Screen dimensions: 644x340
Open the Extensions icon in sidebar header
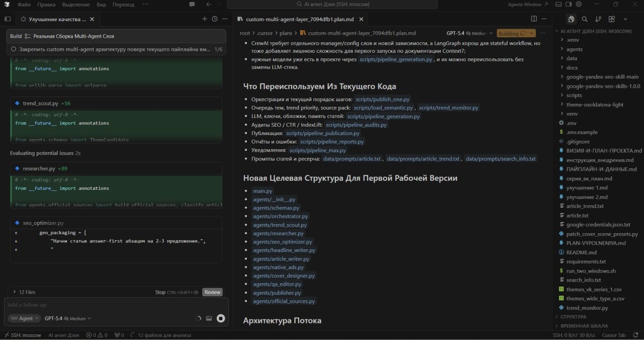coord(612,19)
